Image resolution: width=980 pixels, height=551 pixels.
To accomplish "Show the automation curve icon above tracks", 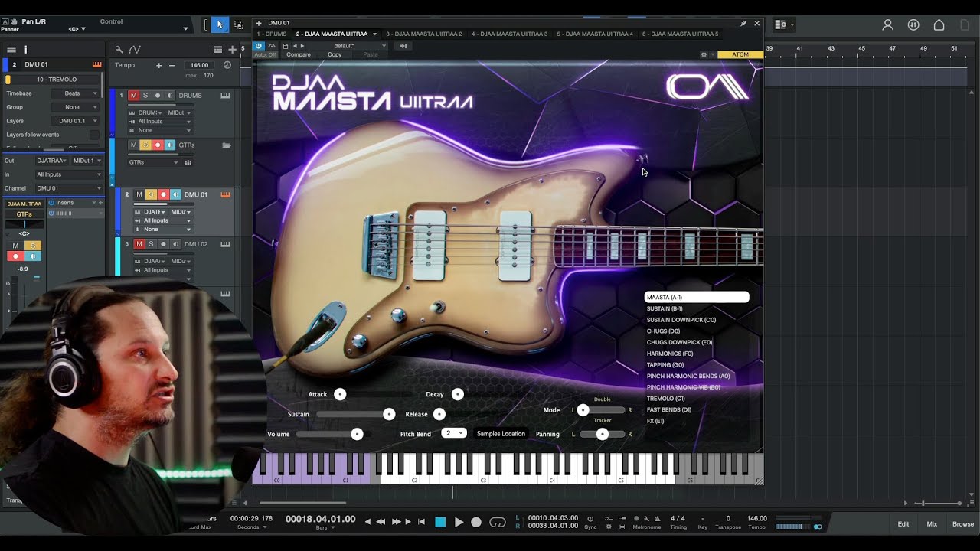I will click(x=135, y=49).
